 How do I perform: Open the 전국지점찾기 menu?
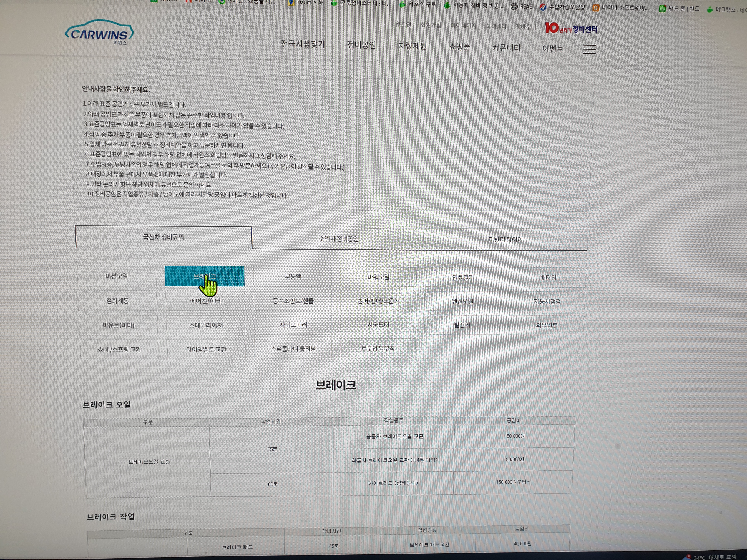[303, 44]
